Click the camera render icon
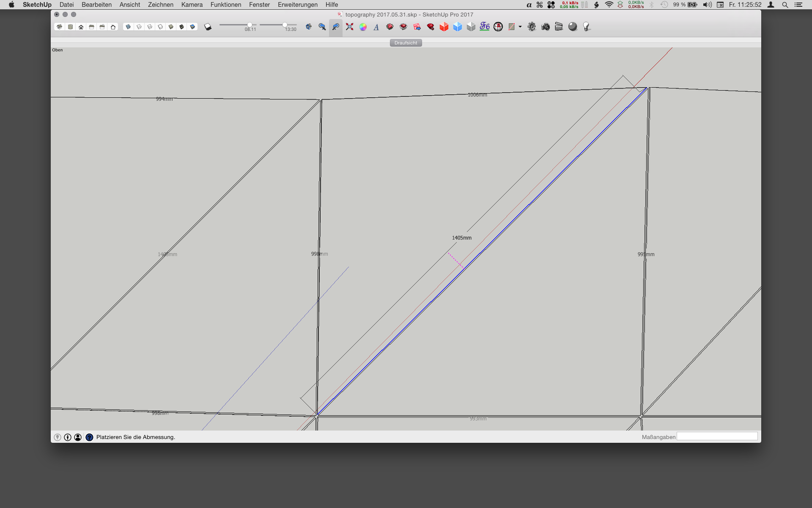812x508 pixels. pos(546,27)
